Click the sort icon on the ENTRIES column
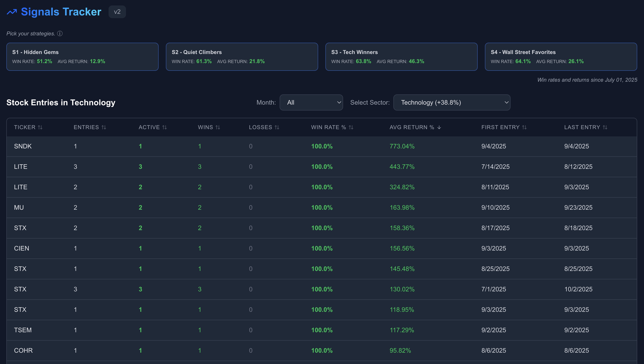This screenshot has height=364, width=644. 104,127
